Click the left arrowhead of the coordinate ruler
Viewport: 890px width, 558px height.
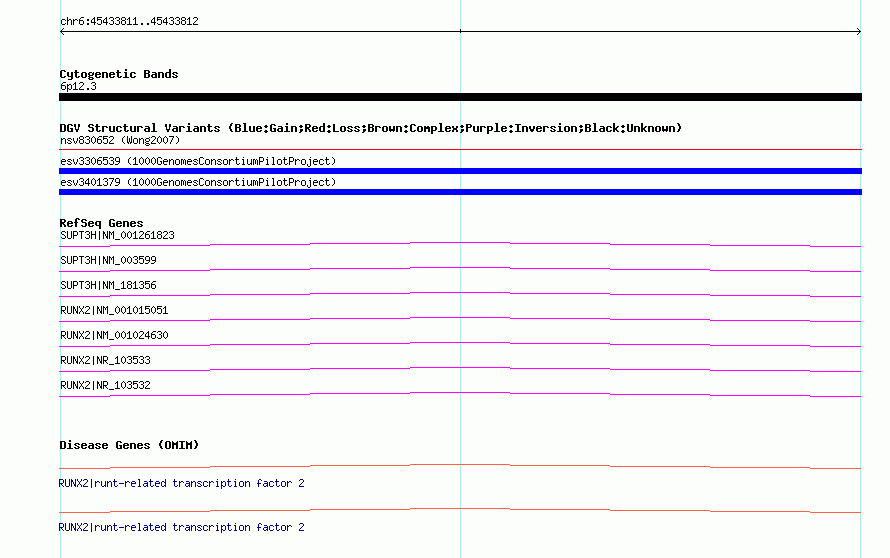point(62,32)
